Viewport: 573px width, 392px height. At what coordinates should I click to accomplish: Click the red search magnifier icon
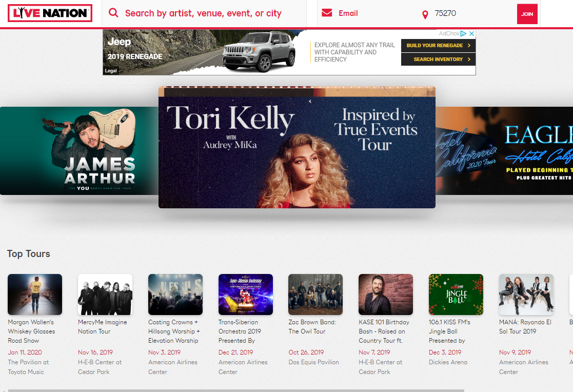pyautogui.click(x=114, y=13)
